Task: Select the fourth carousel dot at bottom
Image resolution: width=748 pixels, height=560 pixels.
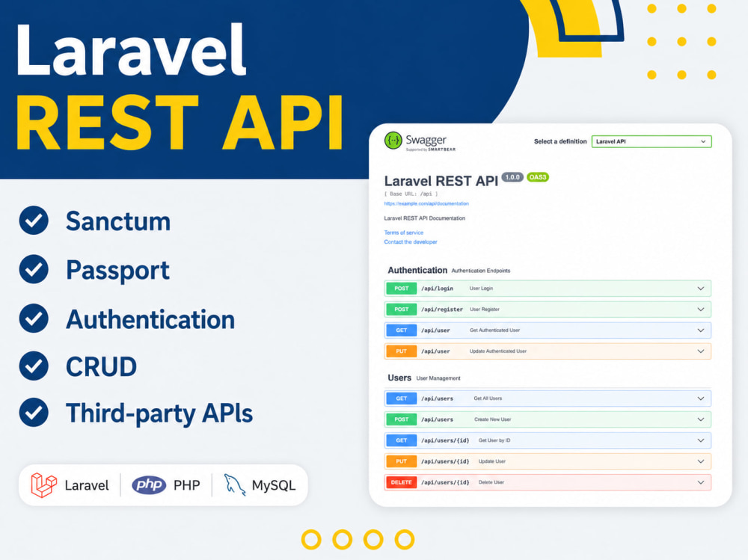Action: point(405,540)
